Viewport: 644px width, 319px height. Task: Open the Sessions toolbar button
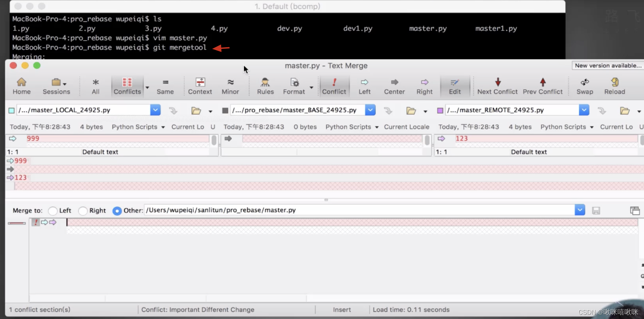tap(56, 86)
